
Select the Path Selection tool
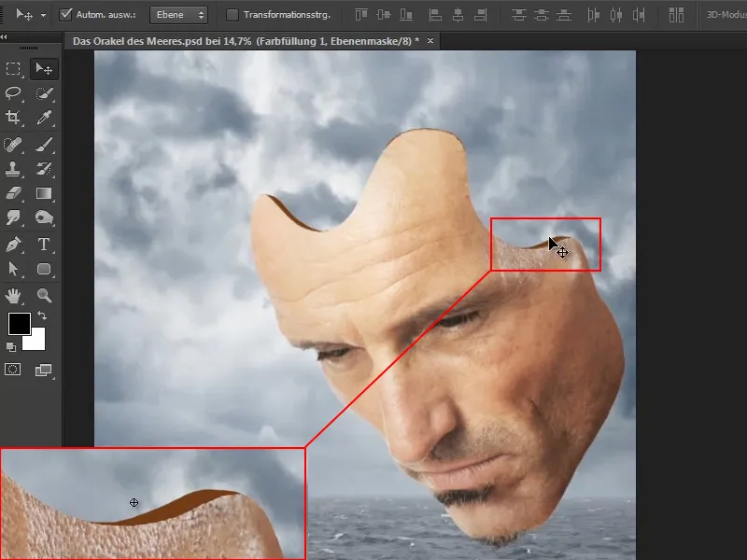(x=13, y=269)
